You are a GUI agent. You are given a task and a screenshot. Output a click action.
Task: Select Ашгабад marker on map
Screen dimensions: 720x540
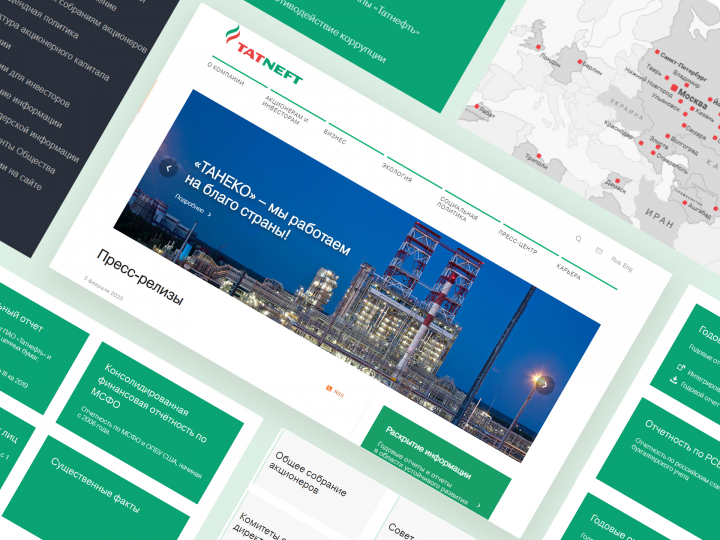tap(685, 202)
